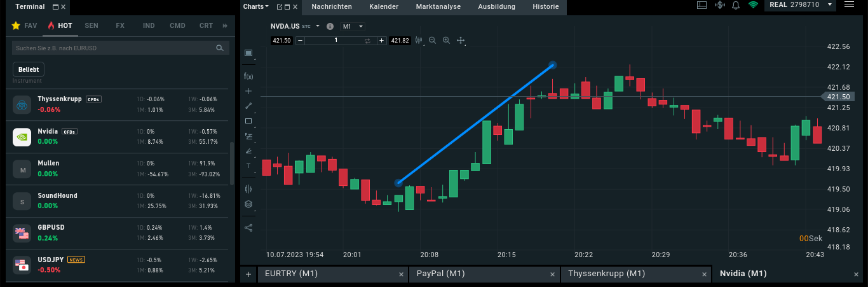Open the layers/objects list icon
Image resolution: width=868 pixels, height=287 pixels.
tap(248, 204)
